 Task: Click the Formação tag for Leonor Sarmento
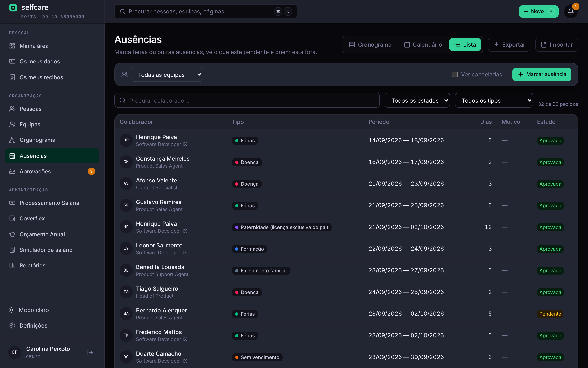(x=249, y=249)
